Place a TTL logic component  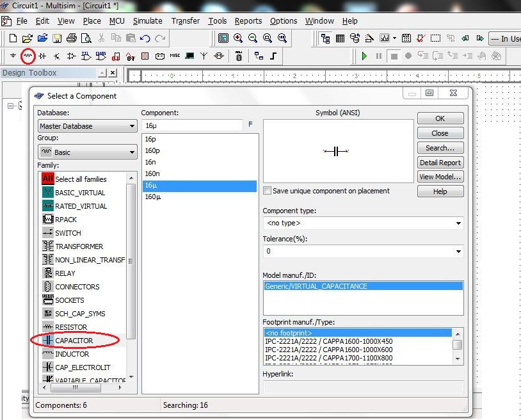[x=86, y=56]
